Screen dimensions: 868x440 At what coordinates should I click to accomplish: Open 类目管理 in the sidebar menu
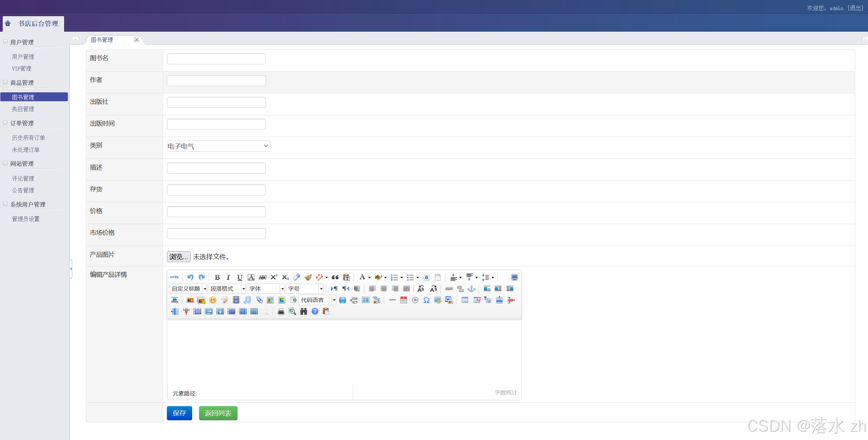click(23, 109)
